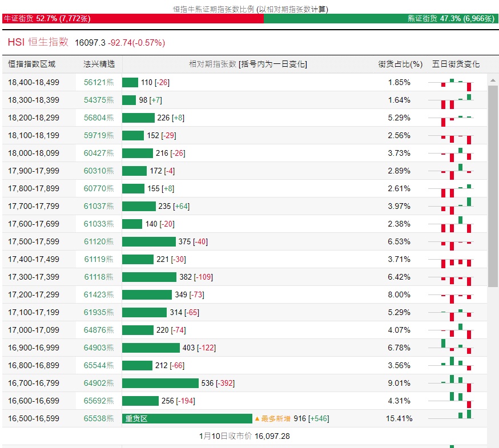Click value 916 [+546]
Viewport: 499px width, 448px height.
(x=311, y=418)
